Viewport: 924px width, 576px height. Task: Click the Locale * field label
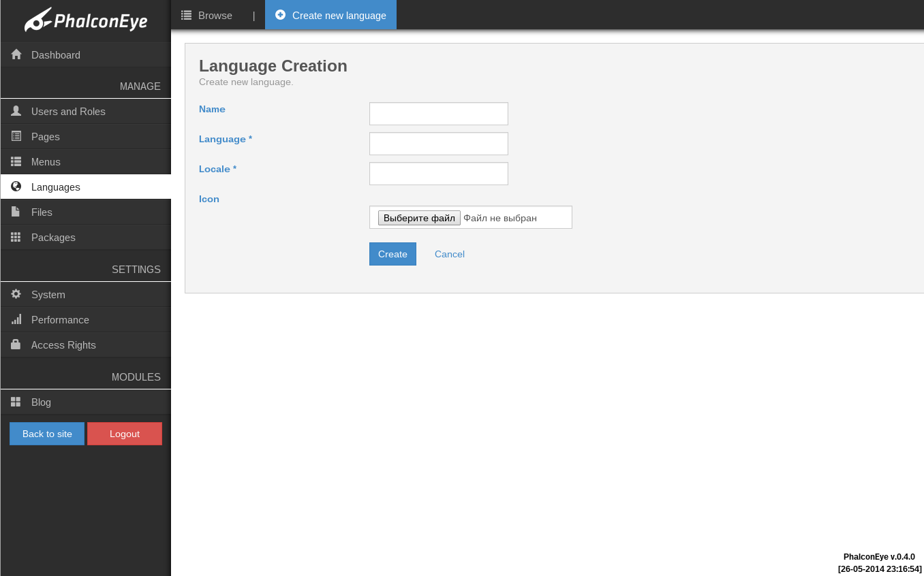(218, 169)
